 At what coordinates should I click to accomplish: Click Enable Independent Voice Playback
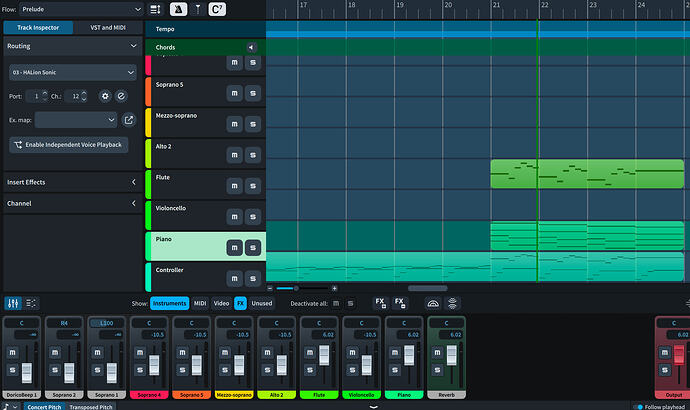pos(69,145)
